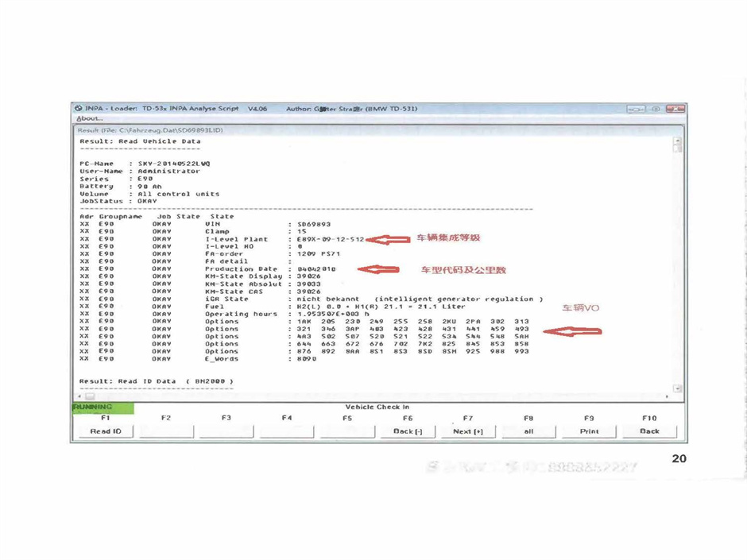Click the Print button

(589, 431)
